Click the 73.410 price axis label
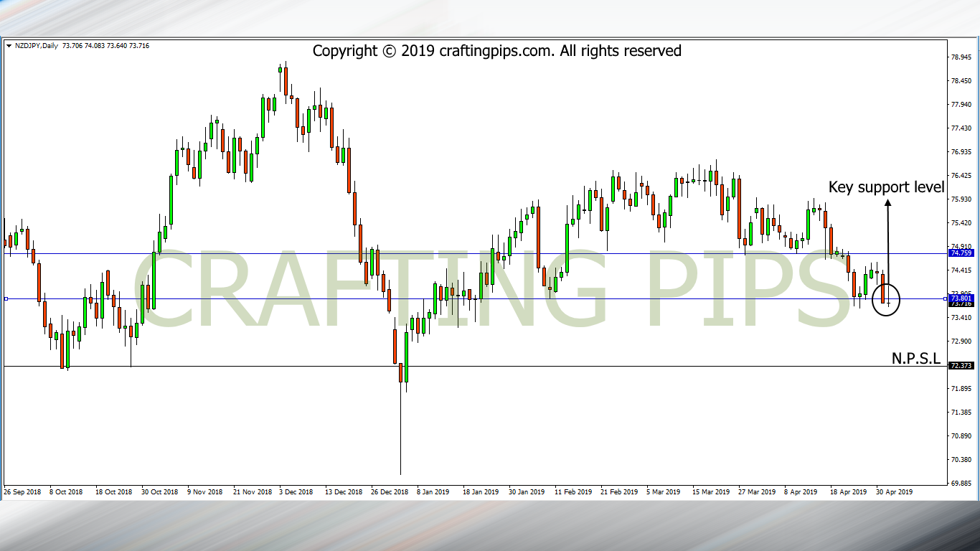980x551 pixels. (961, 317)
